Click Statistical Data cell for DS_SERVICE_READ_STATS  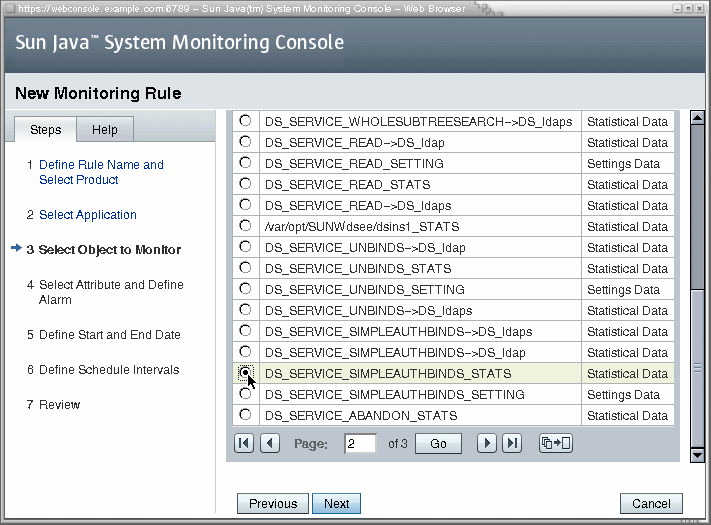[x=628, y=185]
